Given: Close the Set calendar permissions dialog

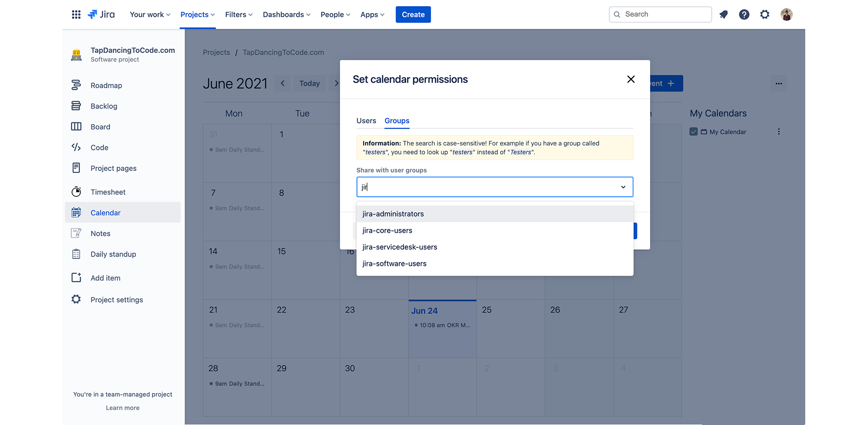Looking at the screenshot, I should (631, 79).
